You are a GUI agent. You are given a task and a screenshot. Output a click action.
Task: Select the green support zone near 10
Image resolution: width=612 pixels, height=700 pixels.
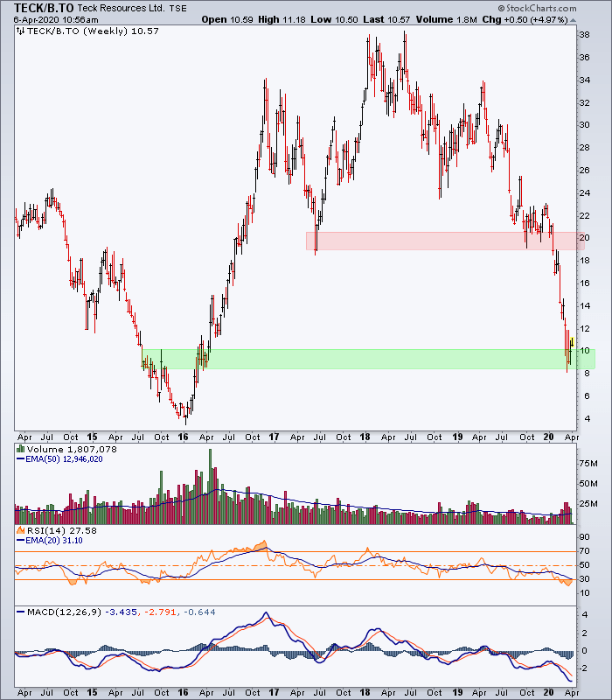point(368,359)
